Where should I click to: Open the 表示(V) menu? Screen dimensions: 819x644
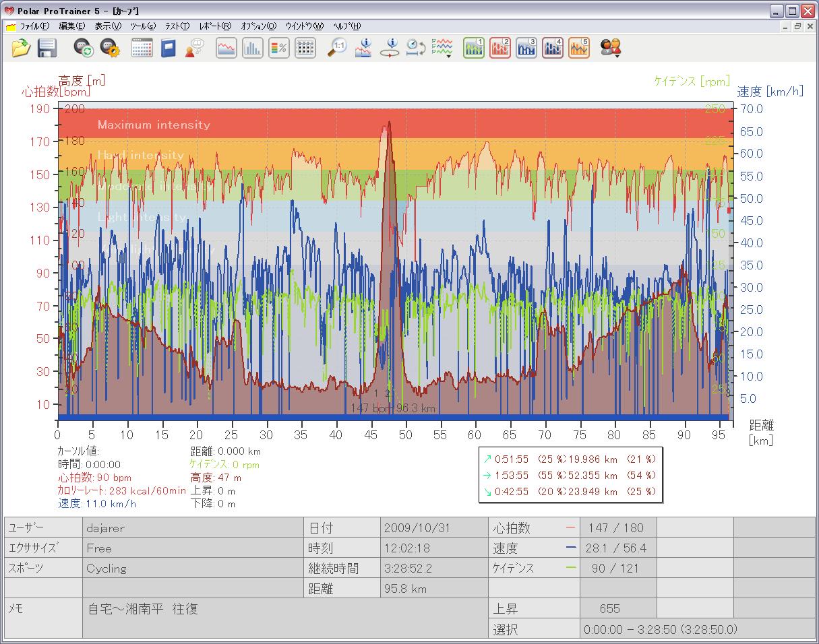107,26
